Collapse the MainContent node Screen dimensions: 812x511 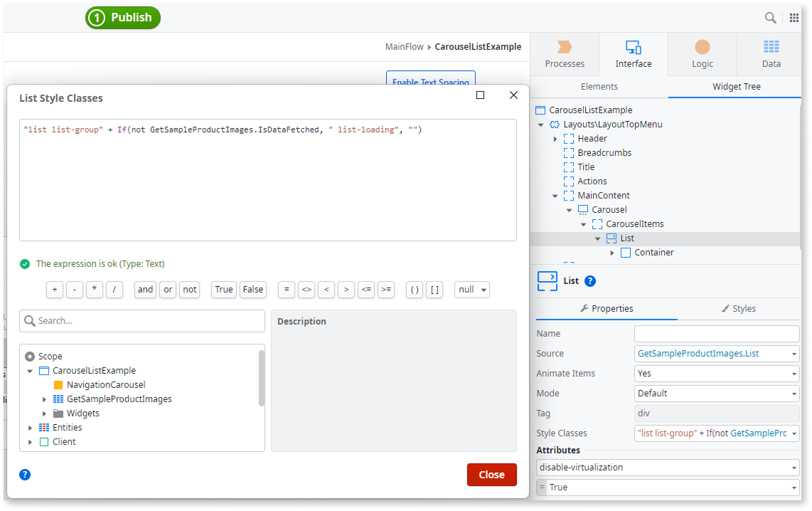click(x=555, y=196)
